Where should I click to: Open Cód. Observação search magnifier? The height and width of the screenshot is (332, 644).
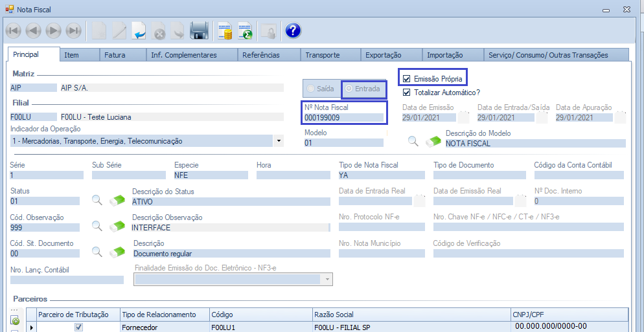tap(97, 227)
